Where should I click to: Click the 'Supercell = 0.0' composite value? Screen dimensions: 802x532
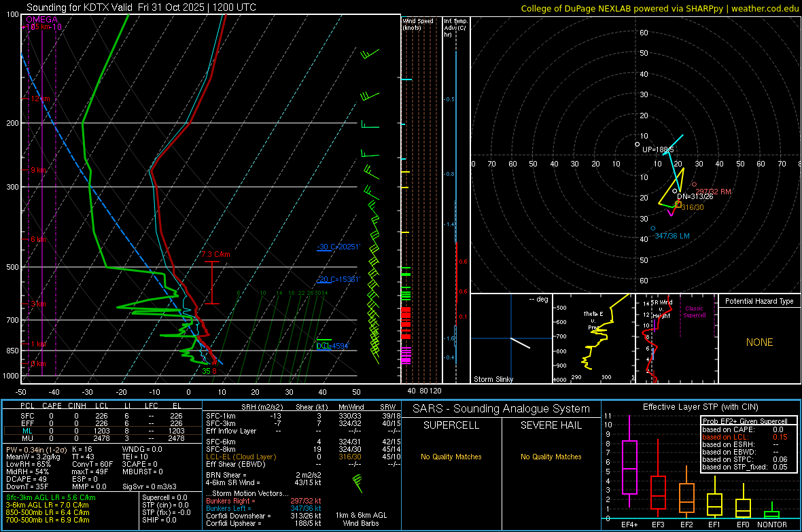(x=164, y=497)
